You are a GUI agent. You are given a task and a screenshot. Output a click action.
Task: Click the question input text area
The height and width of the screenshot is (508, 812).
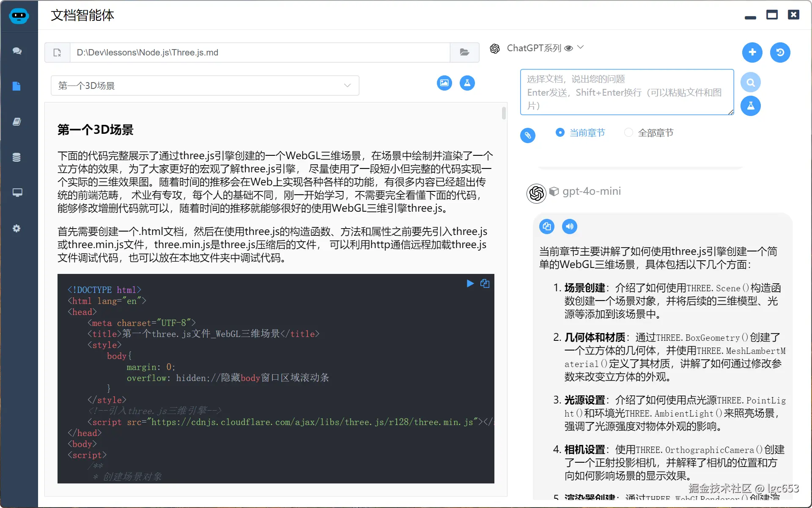tap(627, 92)
